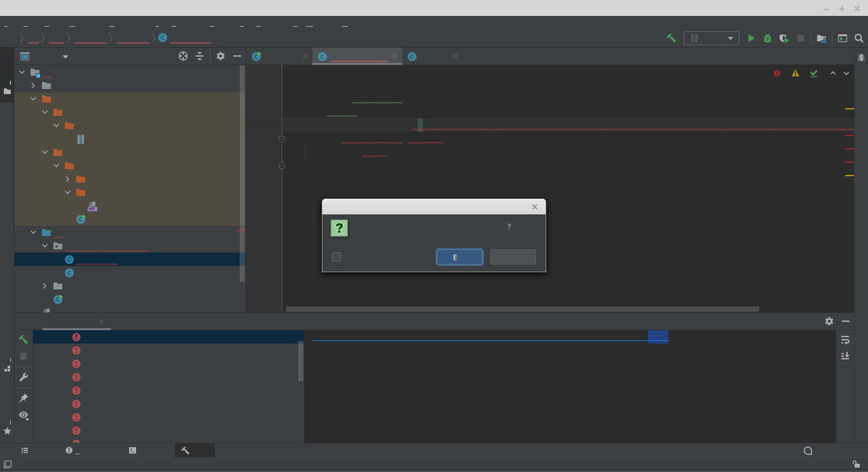
Task: Click the editor horizontal scrollbar
Action: point(522,309)
